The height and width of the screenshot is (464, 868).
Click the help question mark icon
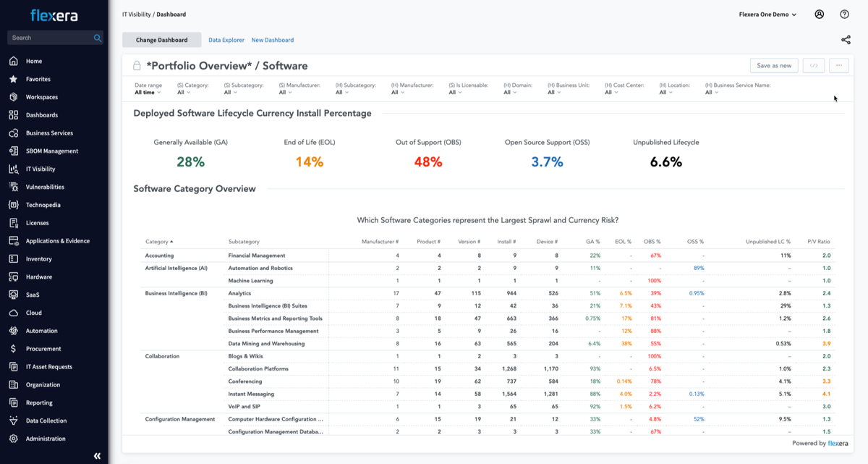(x=843, y=14)
